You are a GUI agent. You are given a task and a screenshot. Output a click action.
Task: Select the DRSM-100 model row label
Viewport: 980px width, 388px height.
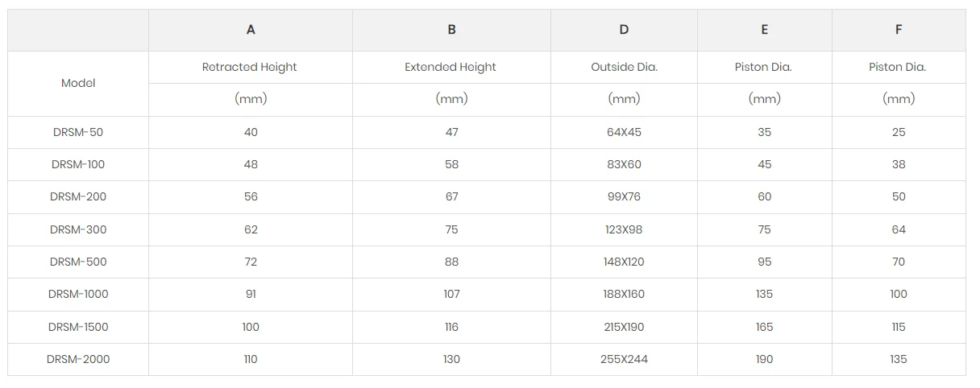[78, 164]
